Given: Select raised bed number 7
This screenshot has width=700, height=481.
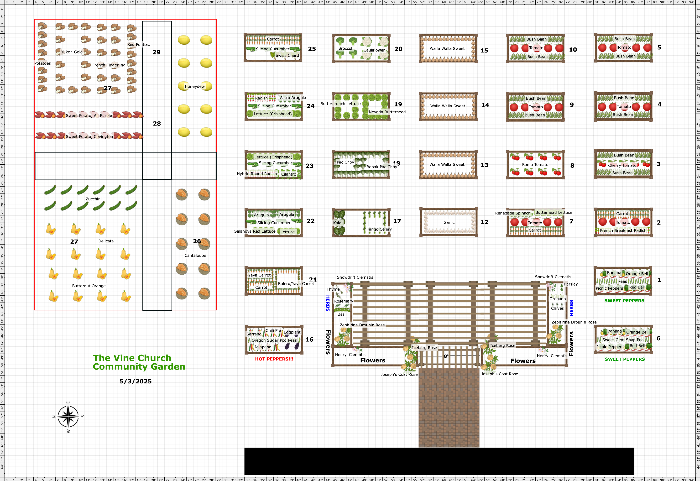Looking at the screenshot, I should (x=535, y=222).
